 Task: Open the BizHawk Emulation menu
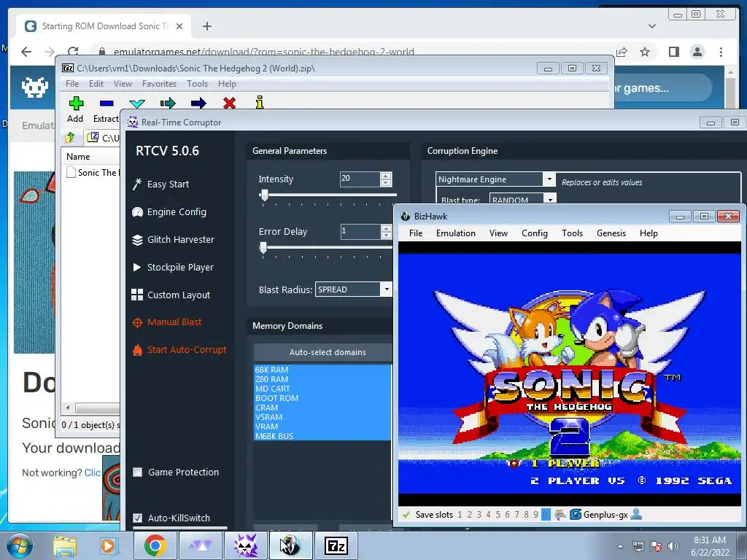[456, 233]
